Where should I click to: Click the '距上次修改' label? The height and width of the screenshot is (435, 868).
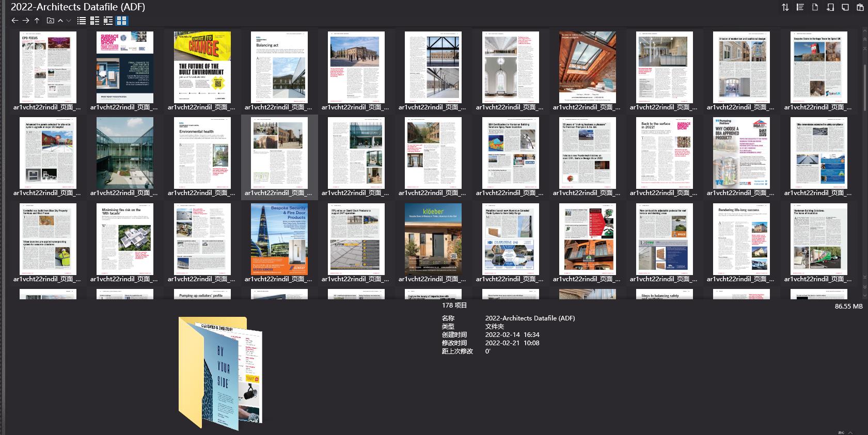[457, 351]
